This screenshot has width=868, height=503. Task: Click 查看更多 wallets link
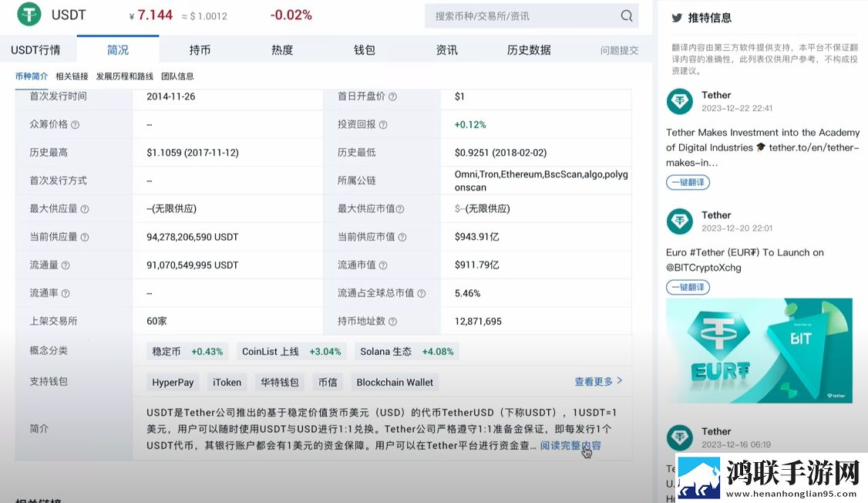point(594,381)
